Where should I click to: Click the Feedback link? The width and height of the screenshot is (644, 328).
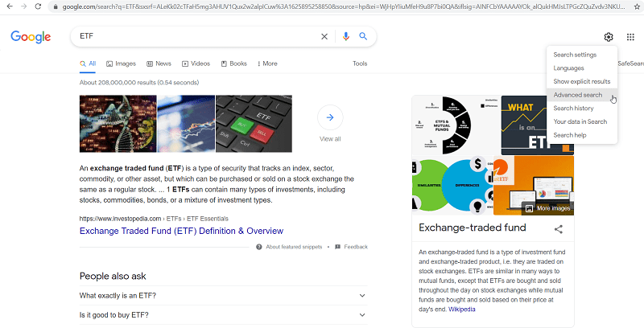(x=356, y=247)
